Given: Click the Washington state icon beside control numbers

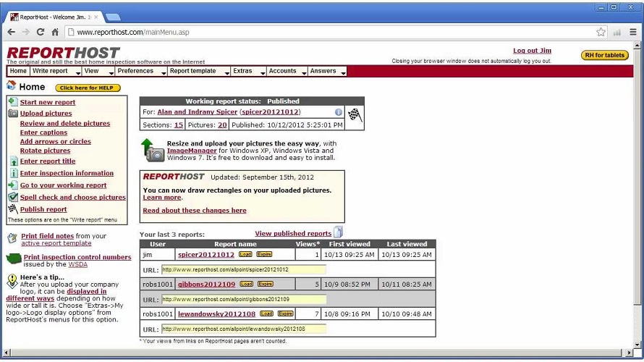Looking at the screenshot, I should tap(14, 258).
